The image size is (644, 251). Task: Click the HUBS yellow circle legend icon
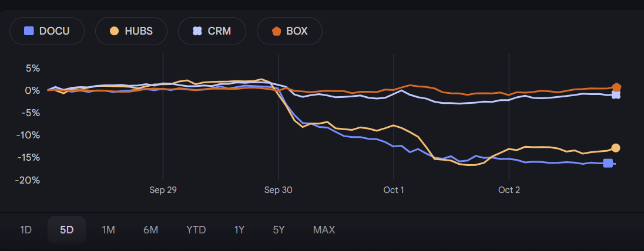[x=114, y=31]
